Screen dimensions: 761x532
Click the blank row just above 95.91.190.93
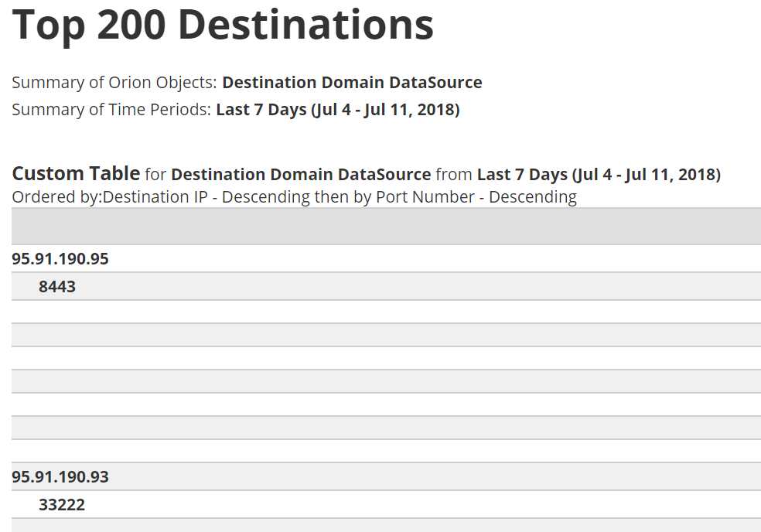click(x=386, y=451)
